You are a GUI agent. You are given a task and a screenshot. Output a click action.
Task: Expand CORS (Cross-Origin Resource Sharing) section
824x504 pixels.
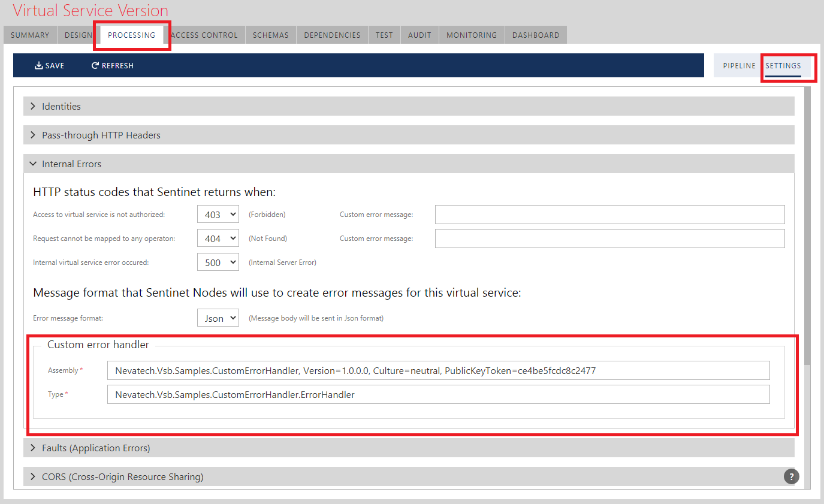(122, 476)
